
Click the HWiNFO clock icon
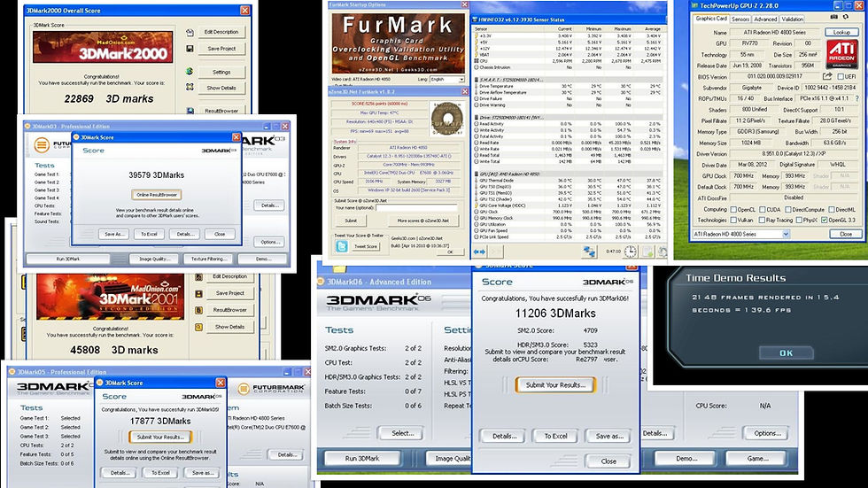(x=631, y=252)
